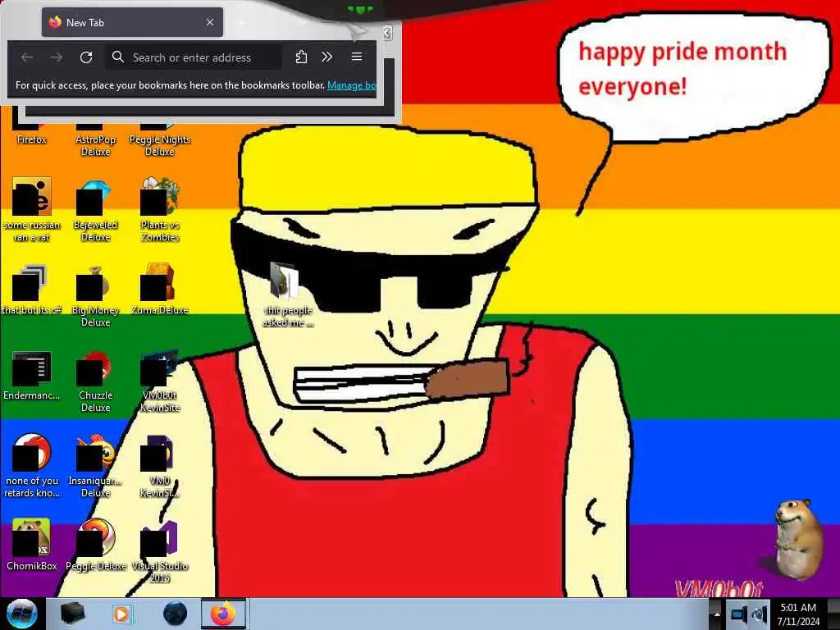
Task: Switch to Firefox on the taskbar
Action: click(223, 614)
